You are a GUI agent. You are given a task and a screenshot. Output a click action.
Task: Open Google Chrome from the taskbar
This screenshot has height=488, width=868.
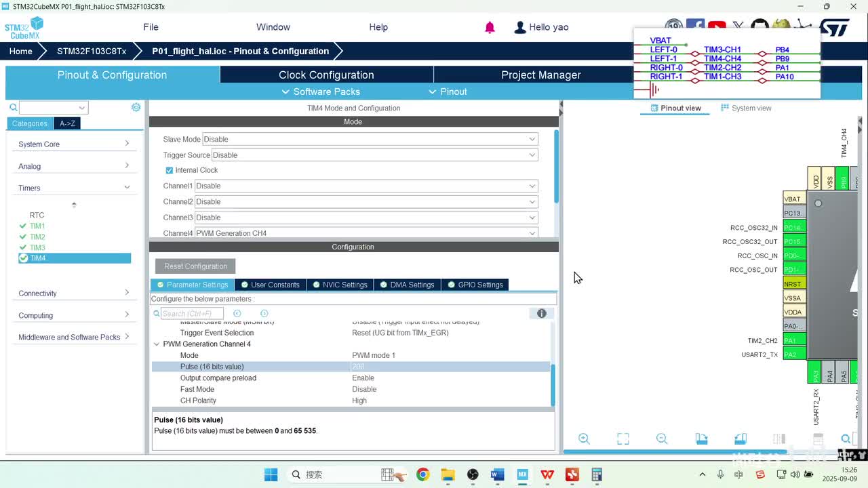422,474
